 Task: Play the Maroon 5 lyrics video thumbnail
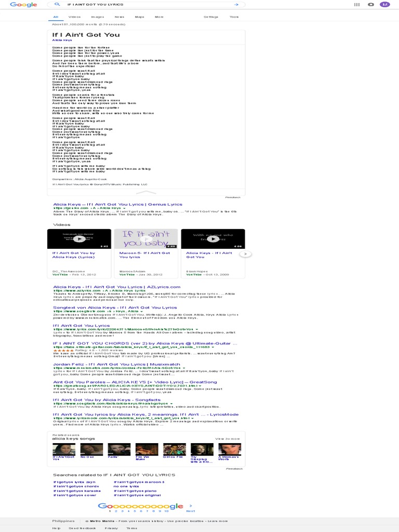coord(146,239)
